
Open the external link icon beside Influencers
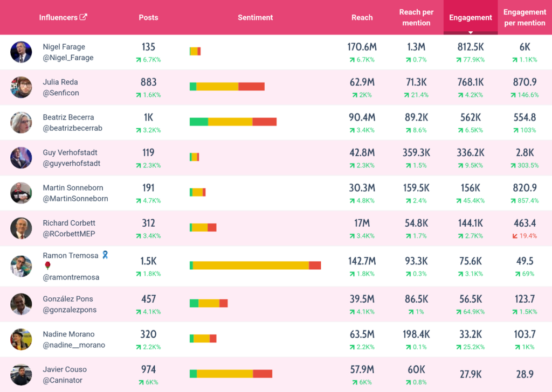(x=84, y=17)
